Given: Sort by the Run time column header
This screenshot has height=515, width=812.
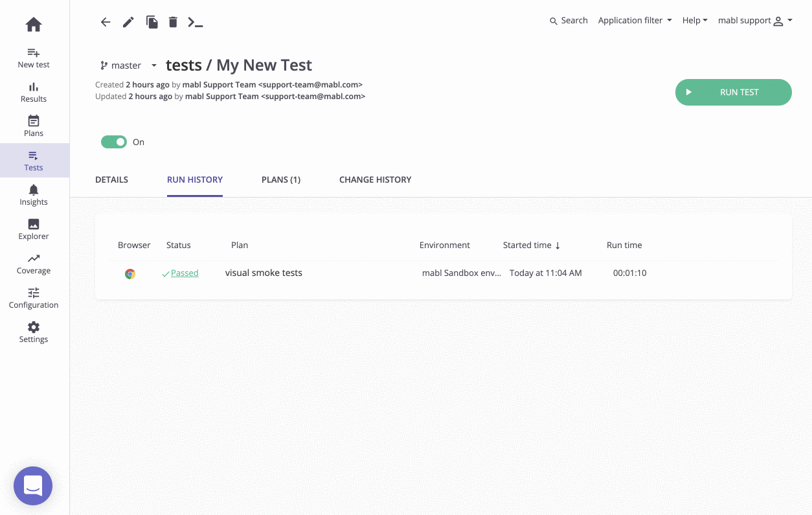Looking at the screenshot, I should [624, 246].
